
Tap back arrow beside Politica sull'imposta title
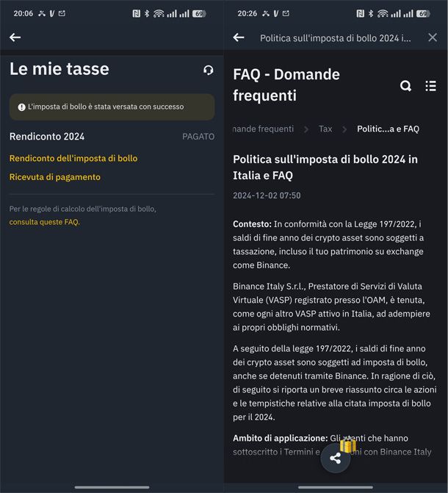point(239,37)
